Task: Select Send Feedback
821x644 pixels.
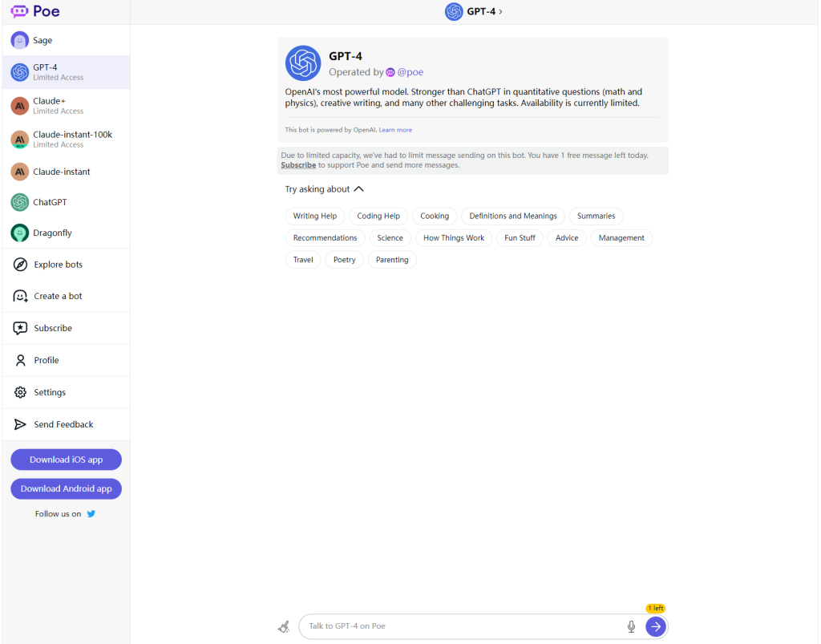Action: (66, 424)
